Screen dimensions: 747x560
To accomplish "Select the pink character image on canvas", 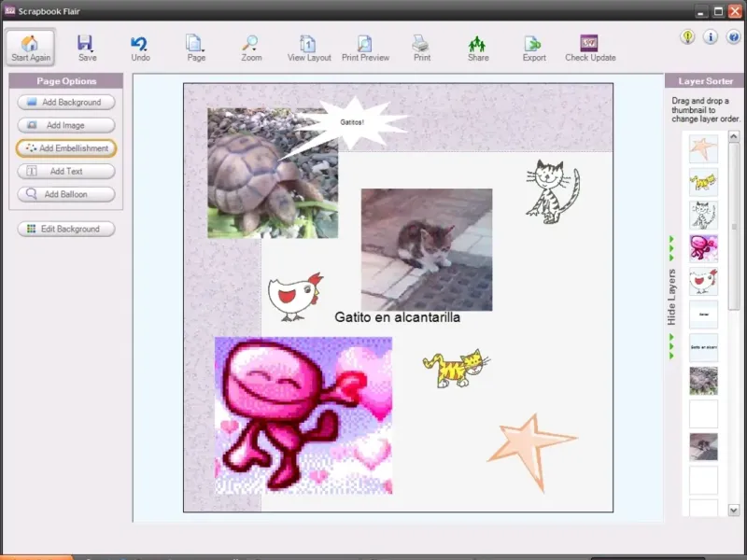I will coord(303,415).
